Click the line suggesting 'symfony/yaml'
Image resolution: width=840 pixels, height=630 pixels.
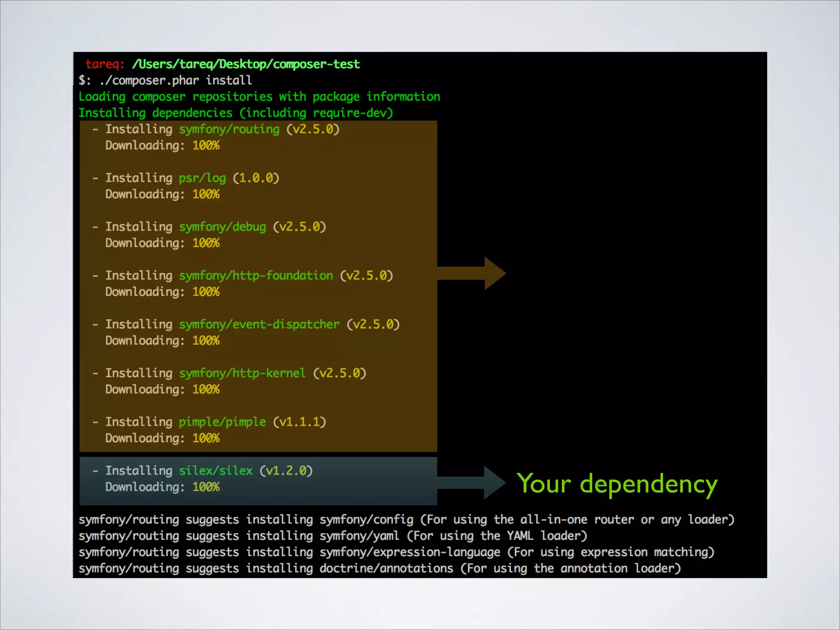(x=333, y=536)
